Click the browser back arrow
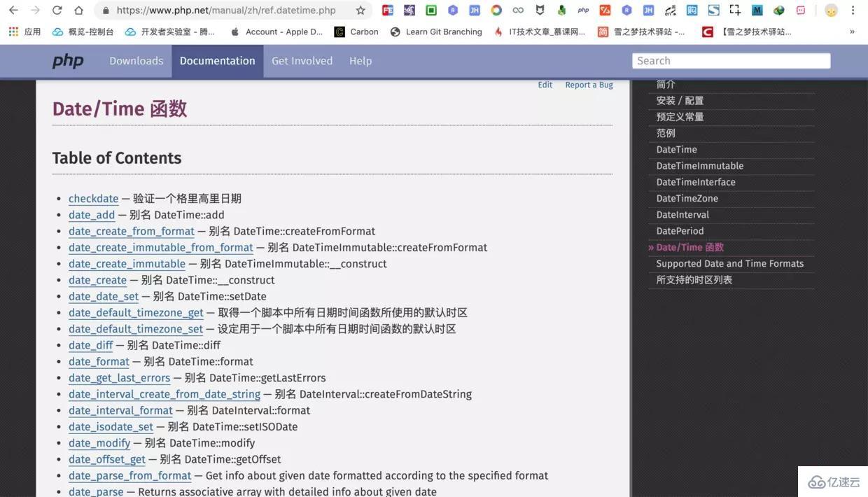 coord(13,10)
